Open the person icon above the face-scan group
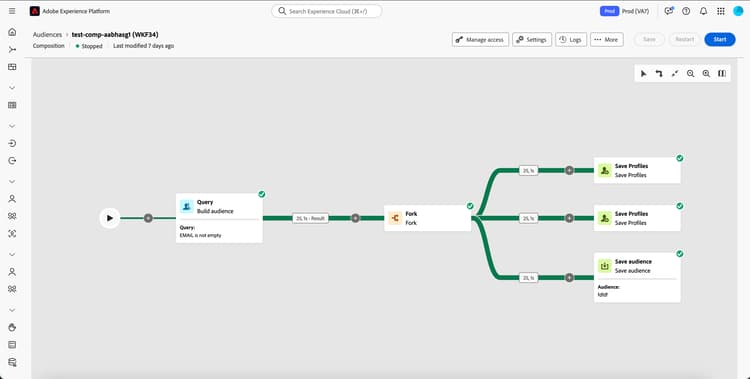The width and height of the screenshot is (750, 379). (12, 199)
